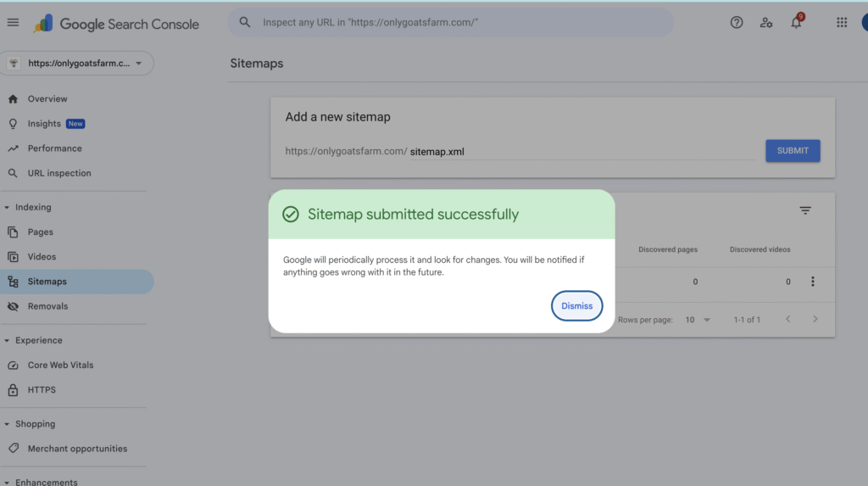The height and width of the screenshot is (486, 868).
Task: Open the hamburger main menu
Action: (13, 23)
